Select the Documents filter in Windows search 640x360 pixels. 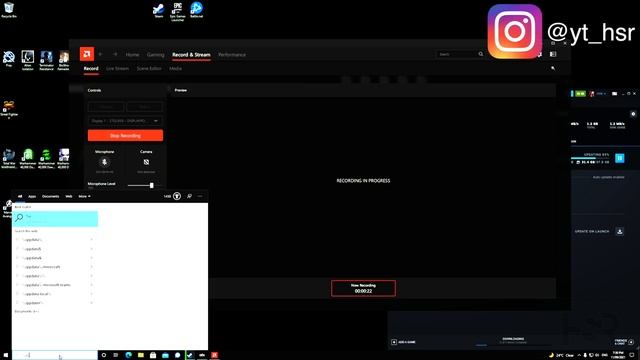coord(51,196)
